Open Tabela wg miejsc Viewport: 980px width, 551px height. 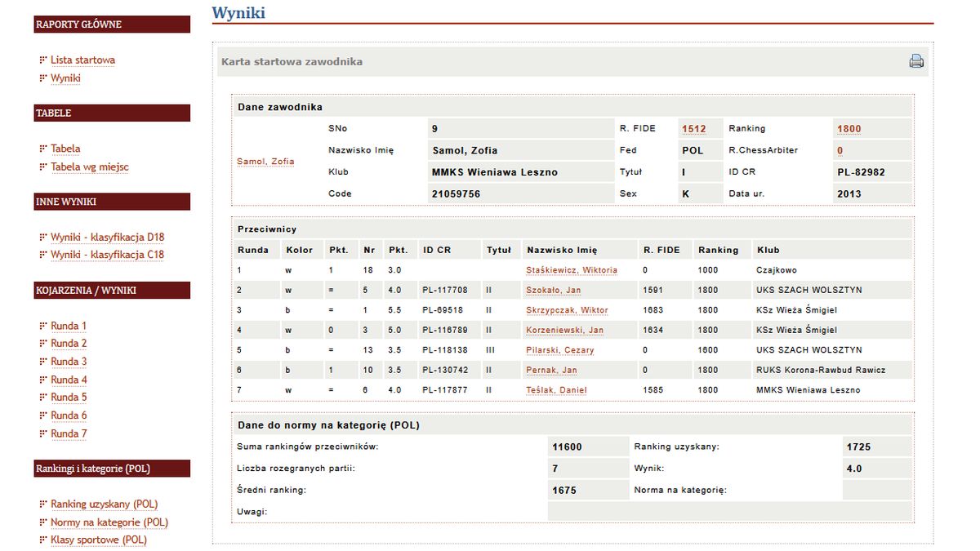(90, 167)
